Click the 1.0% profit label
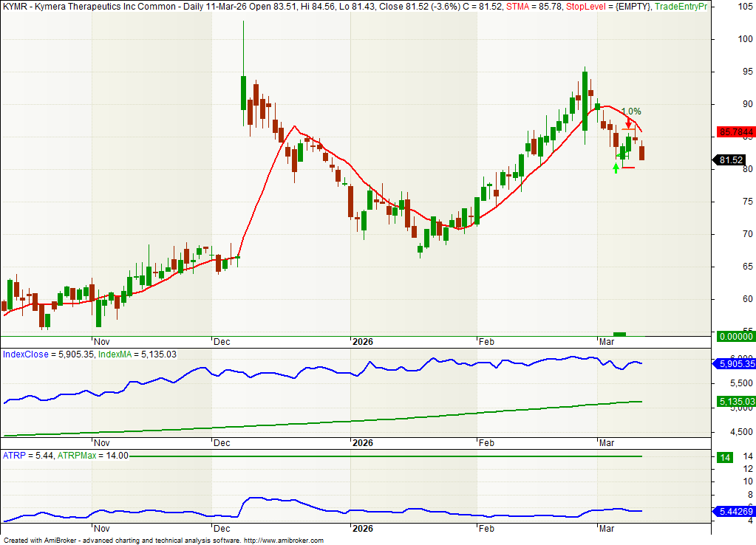The image size is (756, 545). click(630, 112)
